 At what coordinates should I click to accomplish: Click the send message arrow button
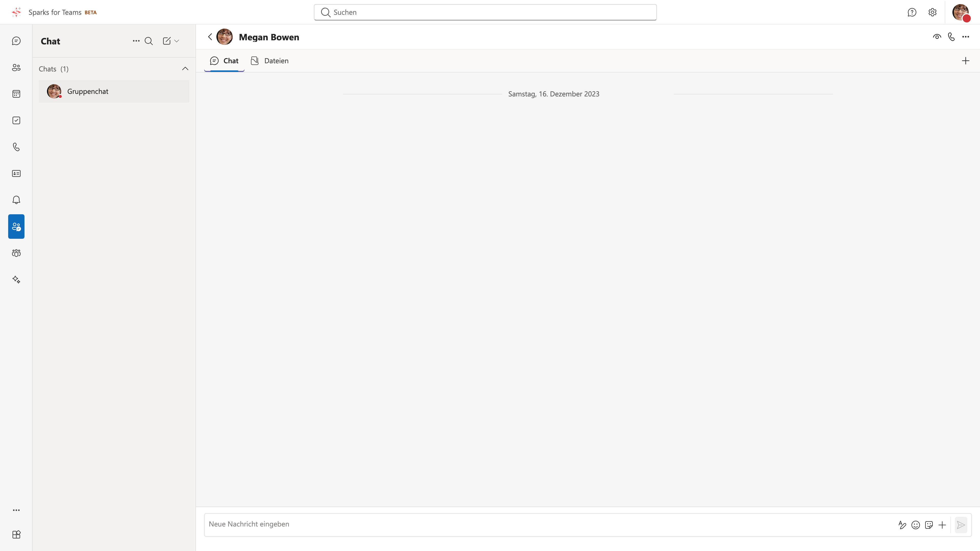[x=961, y=525]
